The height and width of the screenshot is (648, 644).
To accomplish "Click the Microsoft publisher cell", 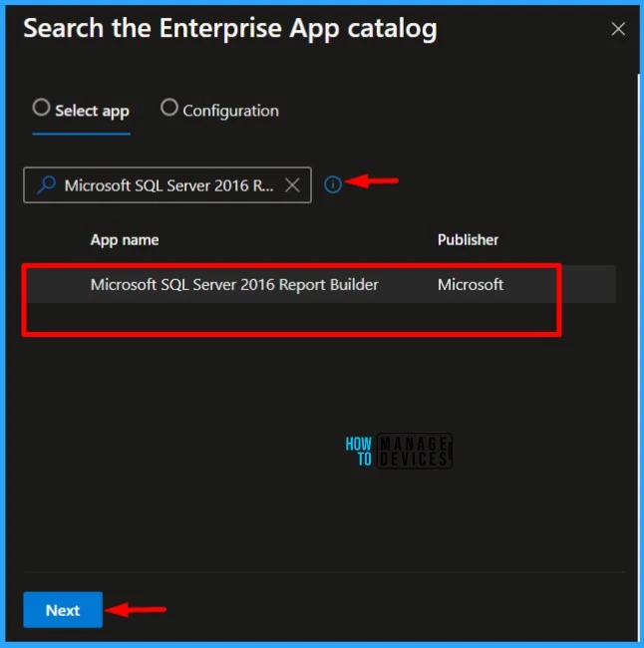I will [471, 284].
